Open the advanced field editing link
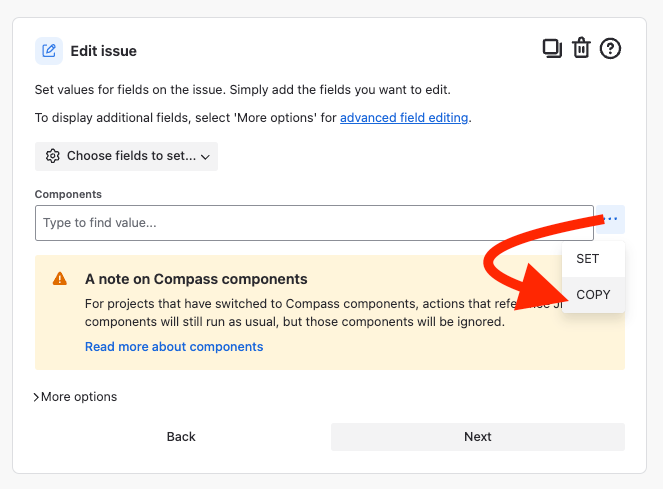The image size is (663, 489). 404,118
